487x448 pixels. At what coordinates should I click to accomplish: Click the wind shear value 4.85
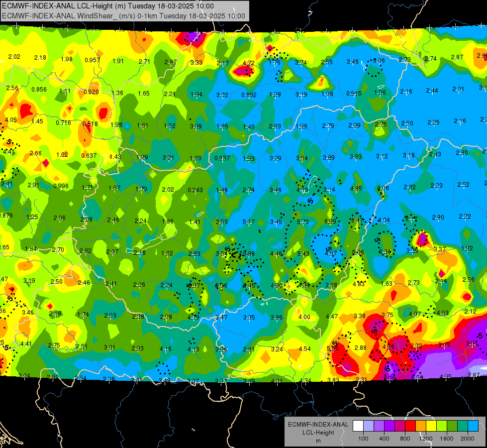pyautogui.click(x=356, y=188)
